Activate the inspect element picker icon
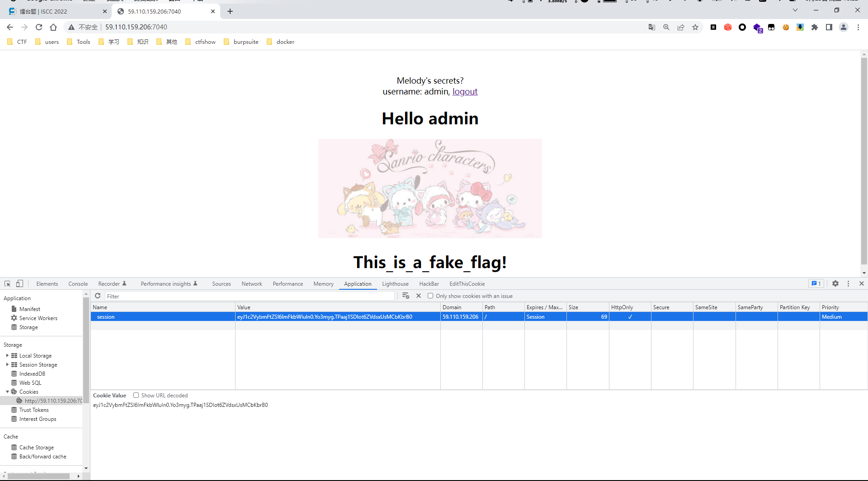Screen dimensions: 868x481 [x=8, y=283]
